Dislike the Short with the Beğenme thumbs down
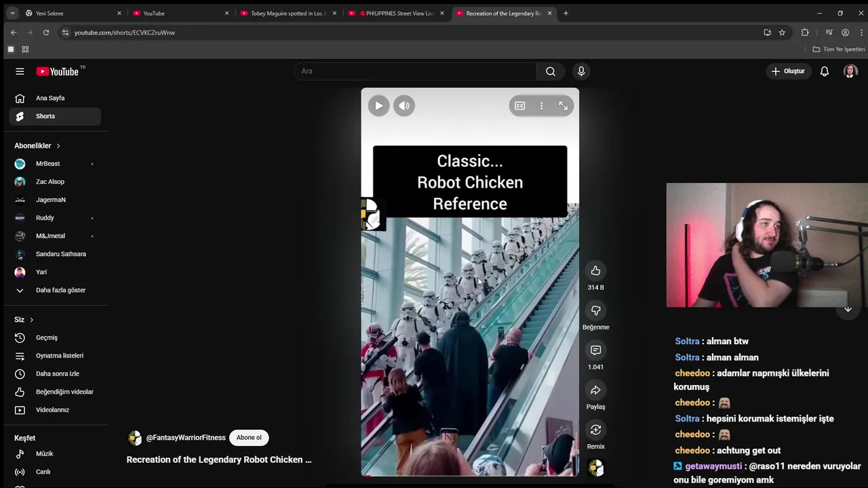Image resolution: width=868 pixels, height=488 pixels. click(x=595, y=310)
